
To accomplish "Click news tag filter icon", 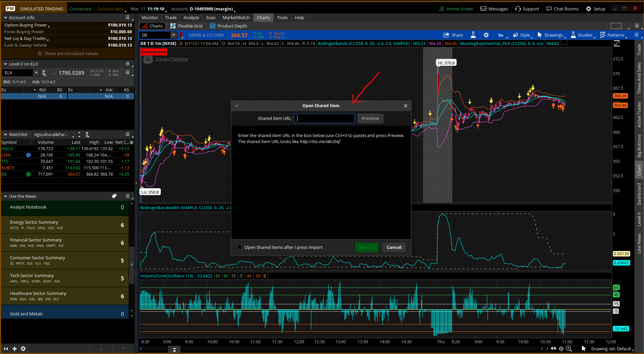I will 114,196.
